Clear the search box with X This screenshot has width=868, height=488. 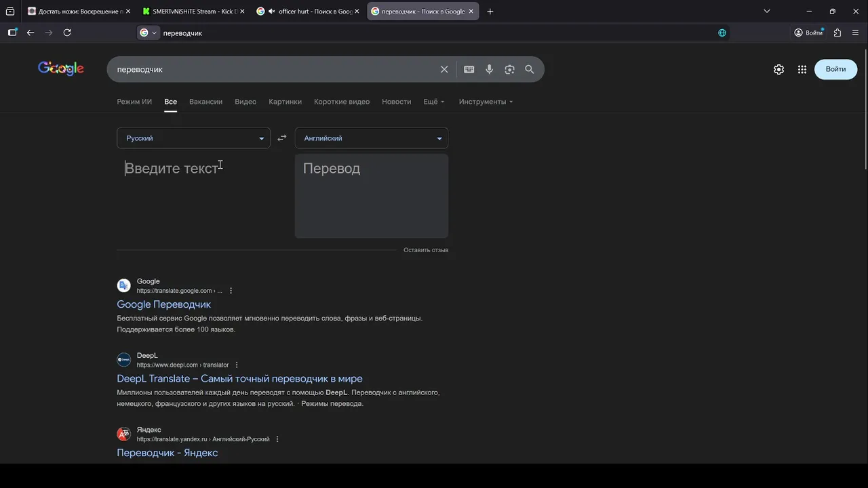444,69
